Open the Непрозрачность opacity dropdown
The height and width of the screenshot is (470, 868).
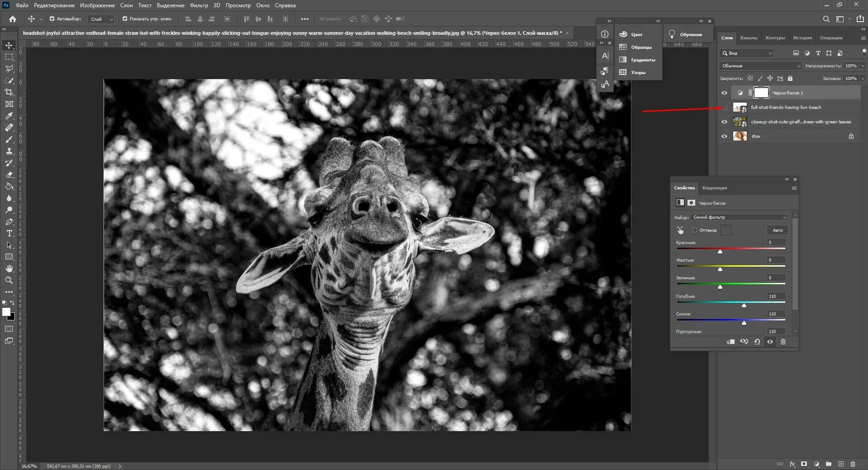(x=863, y=66)
